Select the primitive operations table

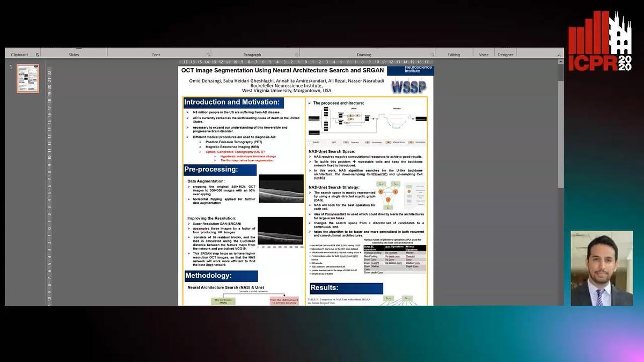click(395, 260)
